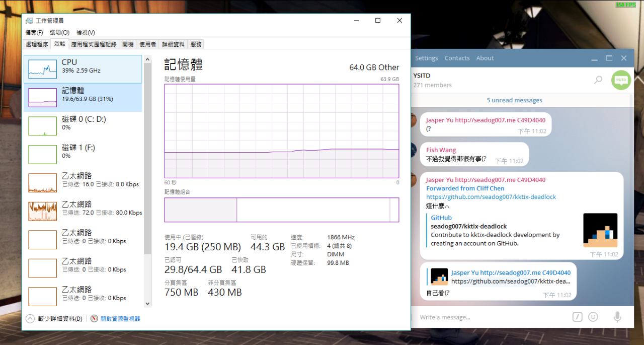Open Contacts menu in Telegram
644x345 pixels.
click(457, 58)
